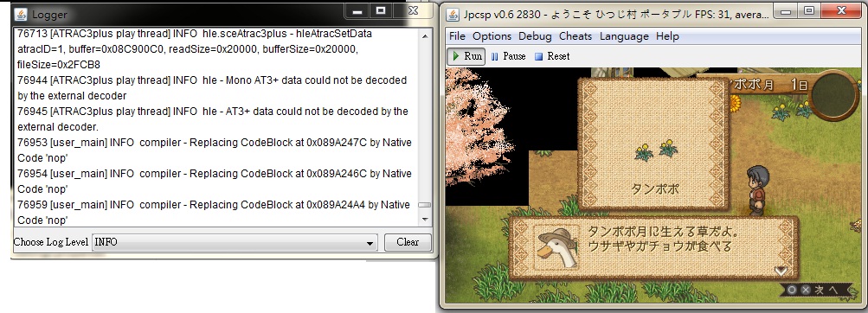Click the Logger scrollbar up arrow
868x313 pixels.
tap(425, 36)
